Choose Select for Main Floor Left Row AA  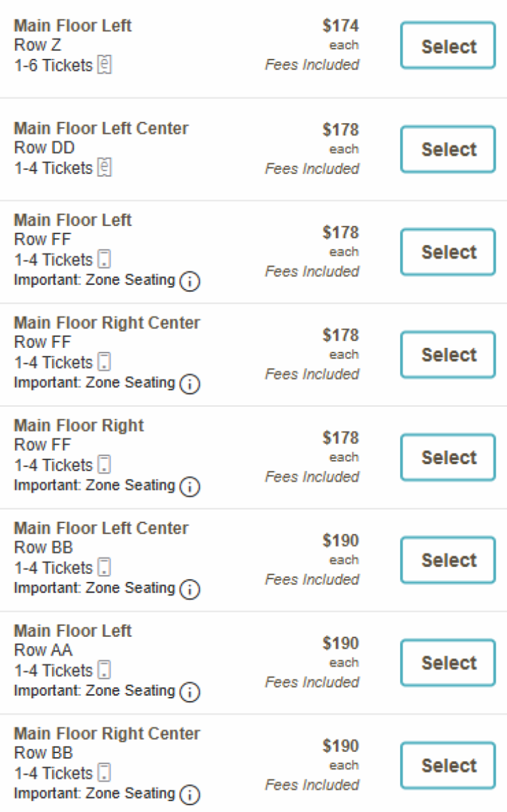point(448,663)
